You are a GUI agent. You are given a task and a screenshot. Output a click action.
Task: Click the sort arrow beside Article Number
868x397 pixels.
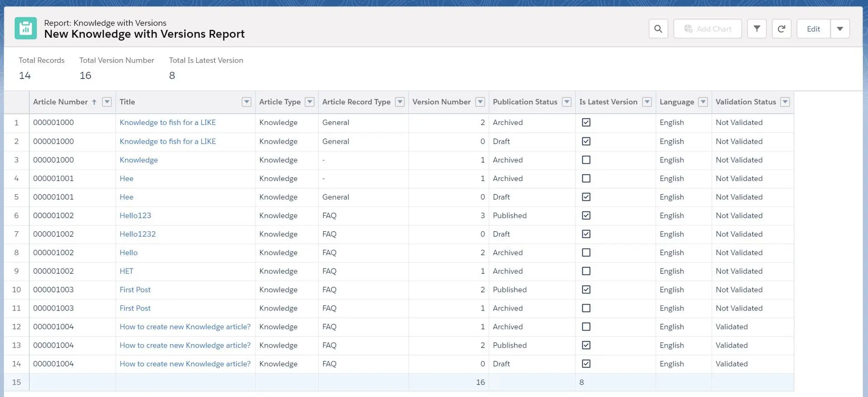coord(94,102)
